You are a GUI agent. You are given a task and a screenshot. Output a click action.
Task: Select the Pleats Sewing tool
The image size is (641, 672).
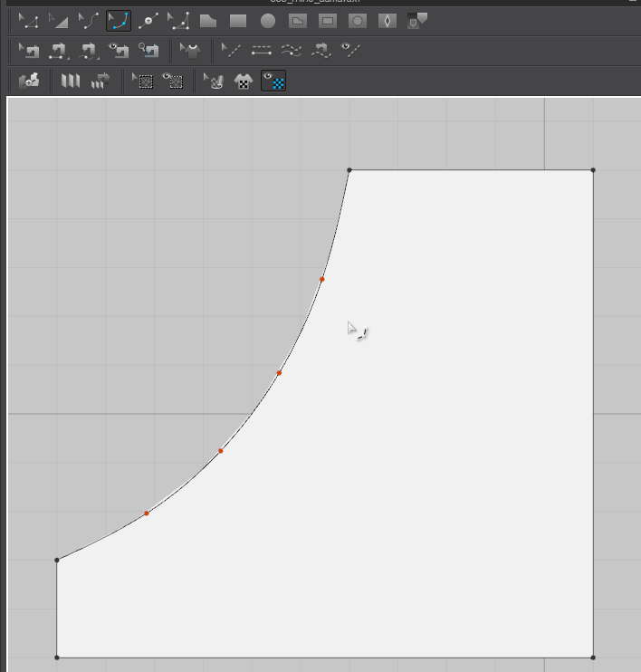click(100, 81)
